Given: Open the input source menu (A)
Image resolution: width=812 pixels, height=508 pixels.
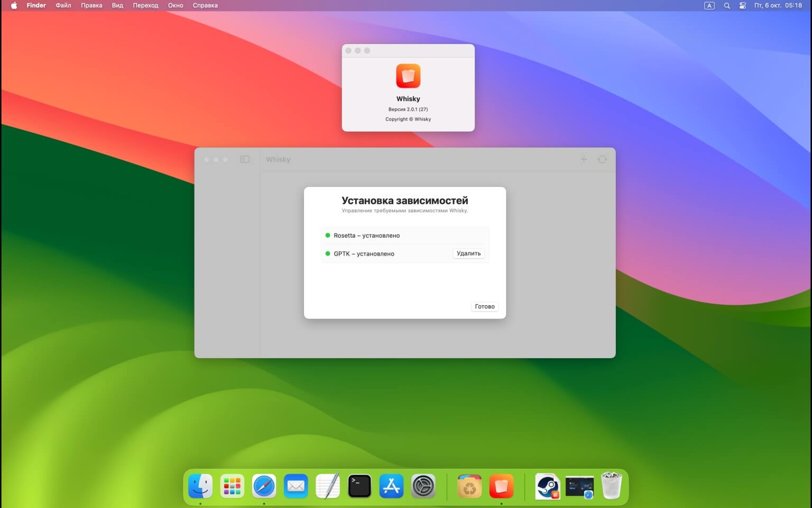Looking at the screenshot, I should (x=709, y=5).
